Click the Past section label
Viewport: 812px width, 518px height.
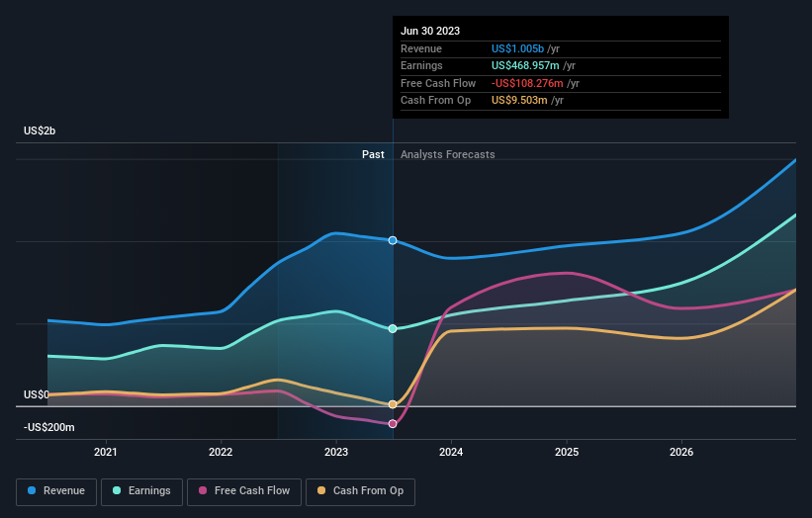(373, 154)
